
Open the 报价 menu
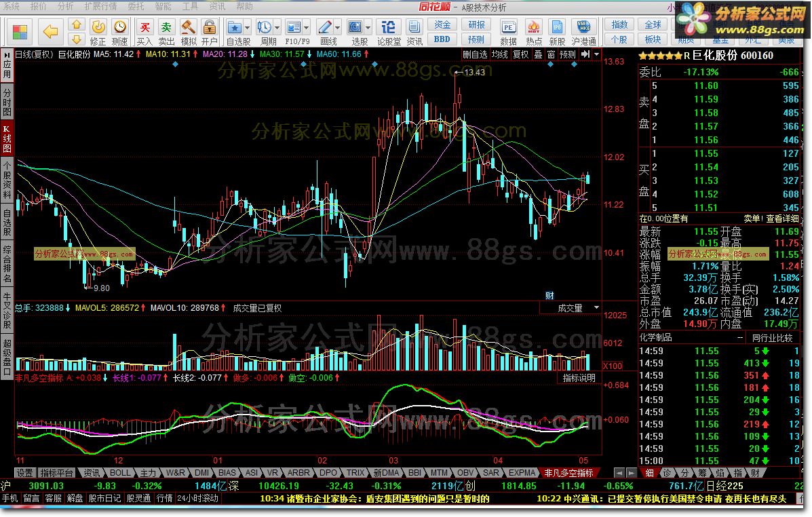38,6
